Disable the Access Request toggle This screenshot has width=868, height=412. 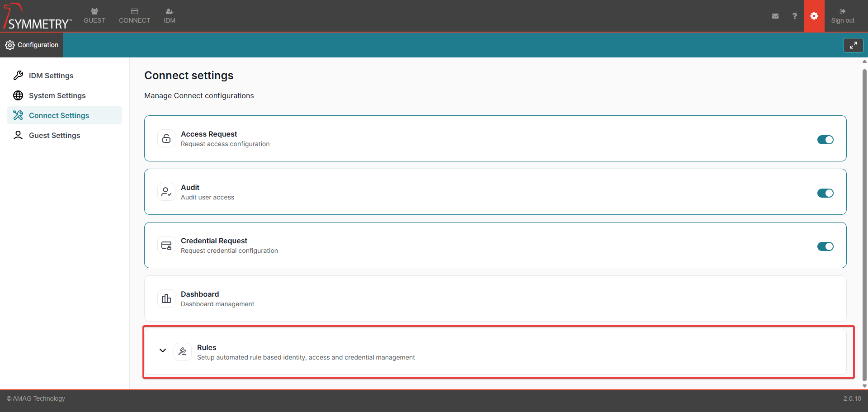point(825,140)
